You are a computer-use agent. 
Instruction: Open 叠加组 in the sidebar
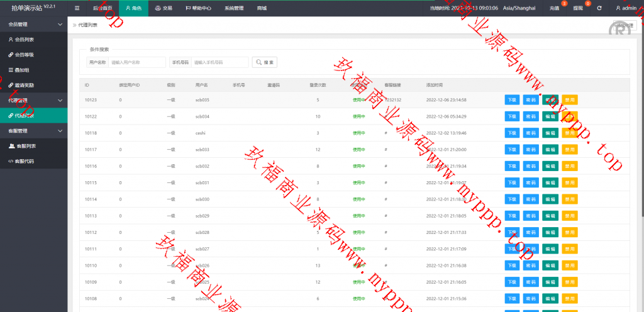tap(21, 70)
